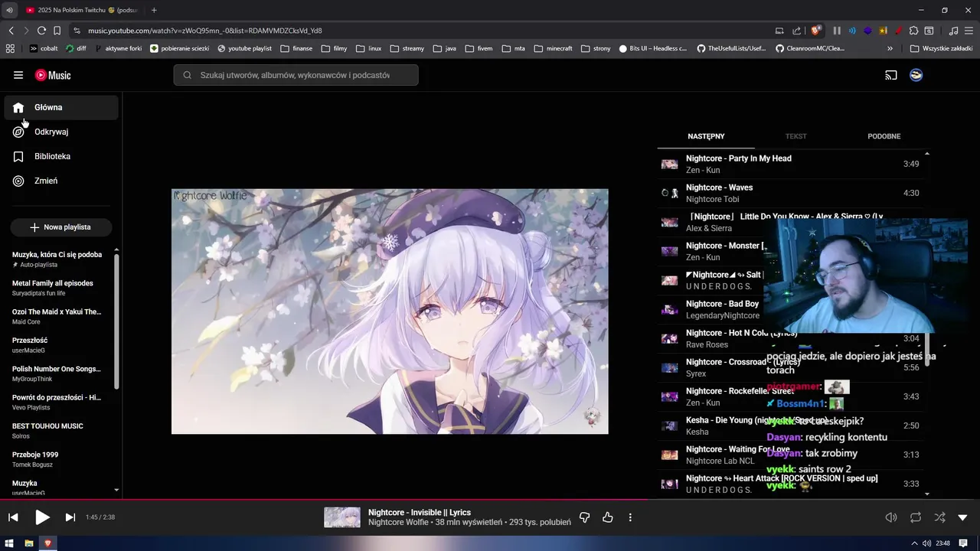Switch to the TEKST lyrics tab
Screen dimensions: 980x551
[795, 136]
